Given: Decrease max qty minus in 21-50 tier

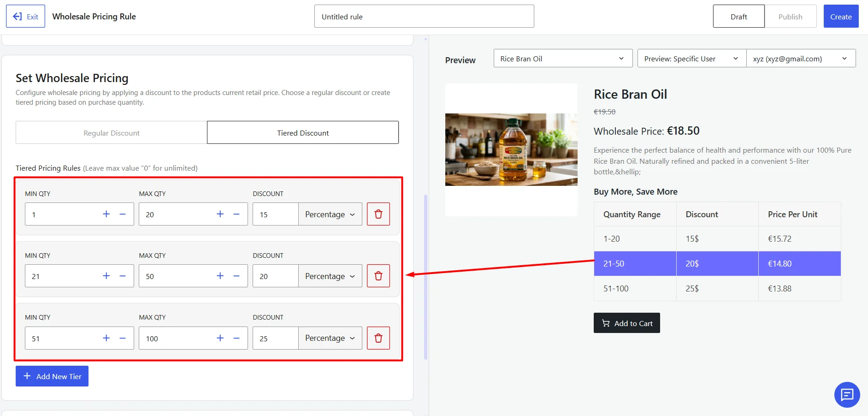Looking at the screenshot, I should point(236,276).
